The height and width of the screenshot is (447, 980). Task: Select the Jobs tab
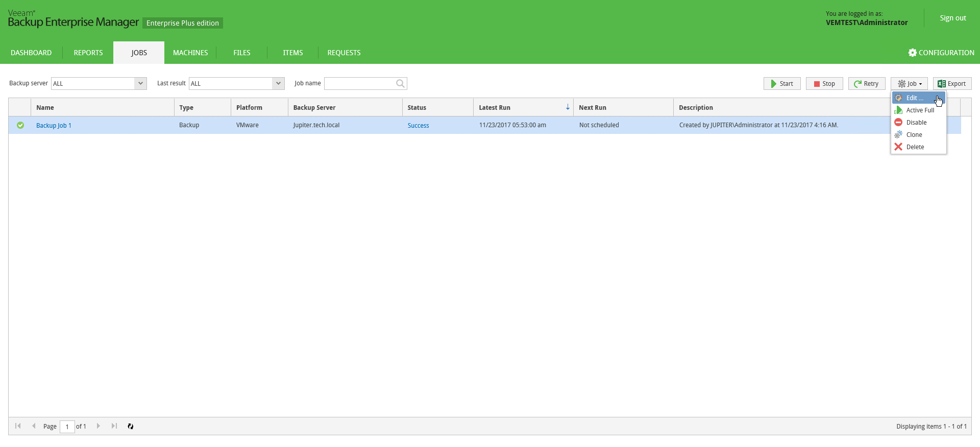click(139, 53)
